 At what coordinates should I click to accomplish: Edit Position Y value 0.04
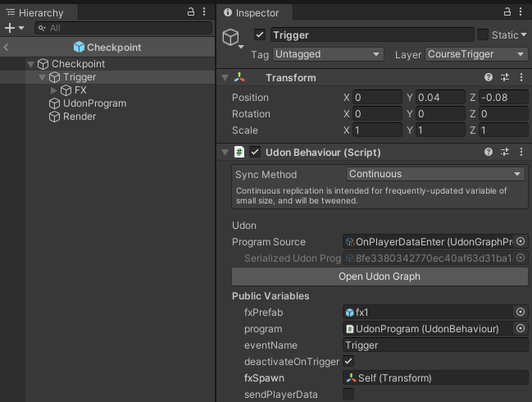[x=440, y=98]
